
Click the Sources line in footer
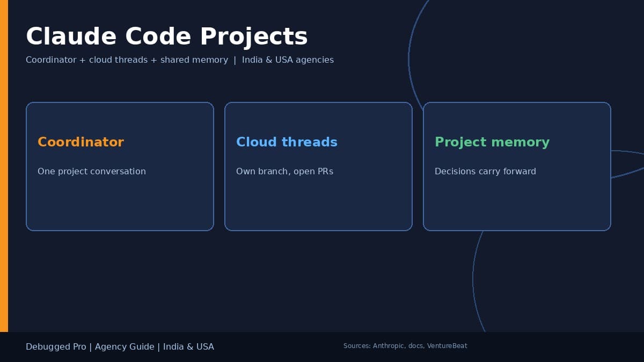pos(405,346)
